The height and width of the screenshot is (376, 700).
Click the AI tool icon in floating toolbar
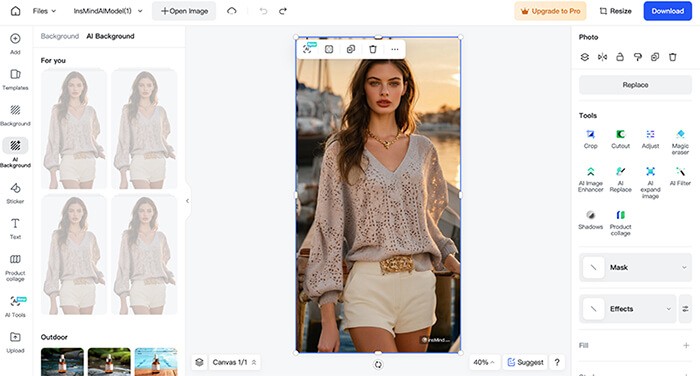pos(308,49)
